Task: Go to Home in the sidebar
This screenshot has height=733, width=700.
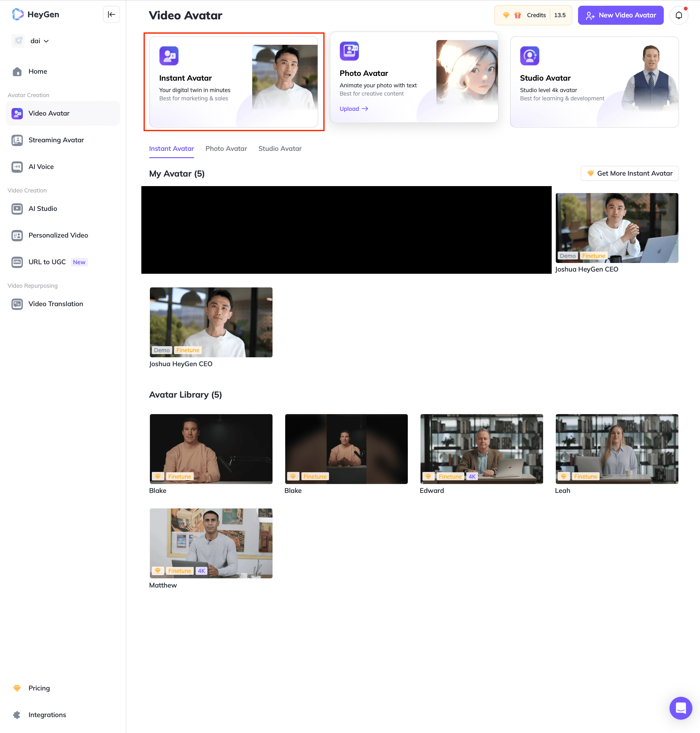Action: (63, 71)
